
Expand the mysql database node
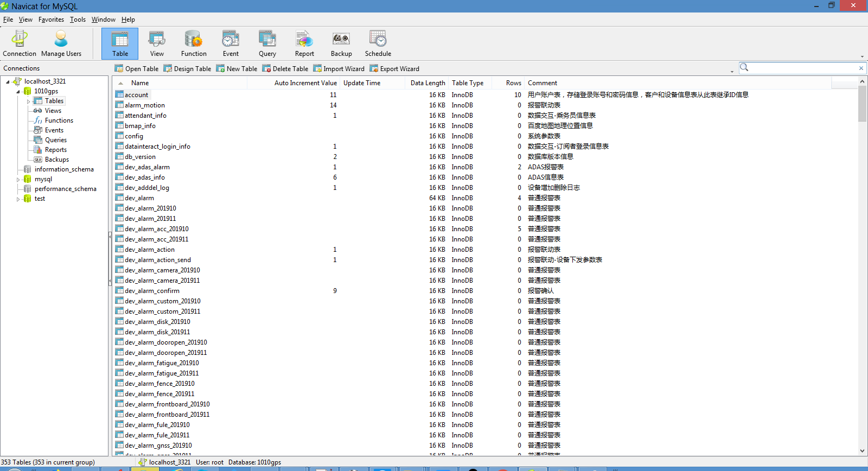[18, 180]
